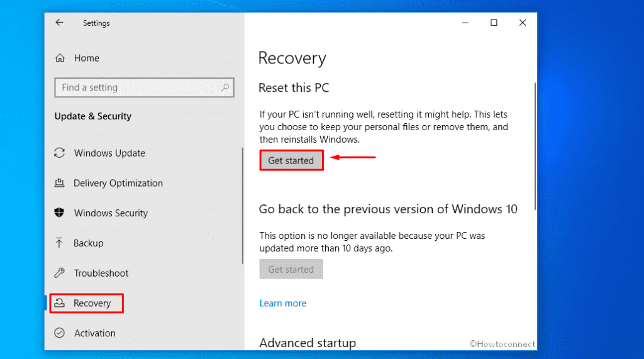Click the Windows Security shield icon
Image resolution: width=644 pixels, height=359 pixels.
60,213
